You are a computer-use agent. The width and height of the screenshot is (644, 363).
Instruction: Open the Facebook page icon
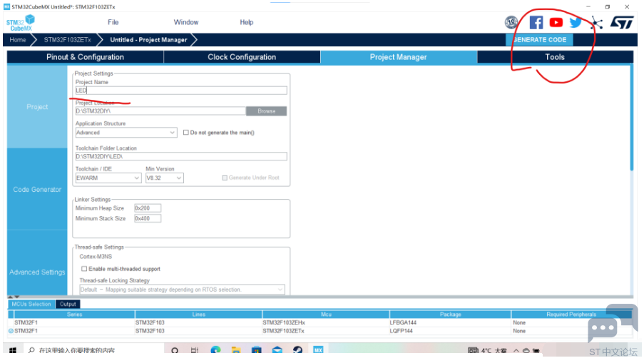tap(536, 23)
